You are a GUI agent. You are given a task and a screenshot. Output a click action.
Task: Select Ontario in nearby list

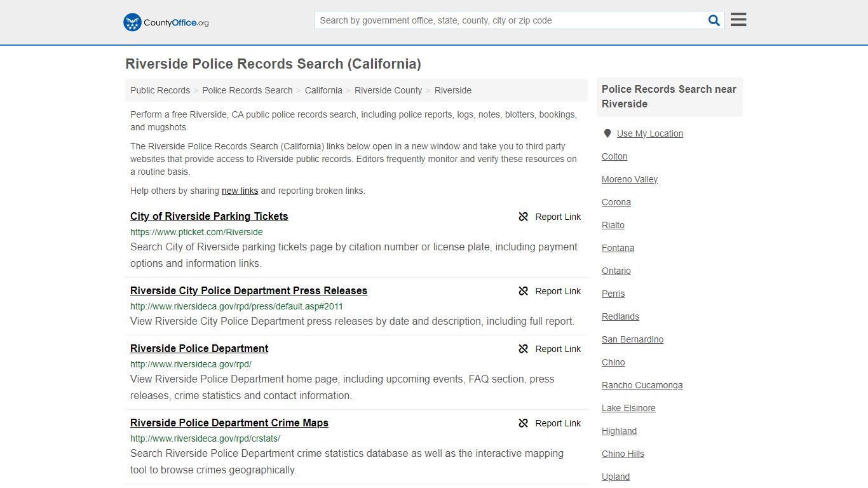coord(616,271)
